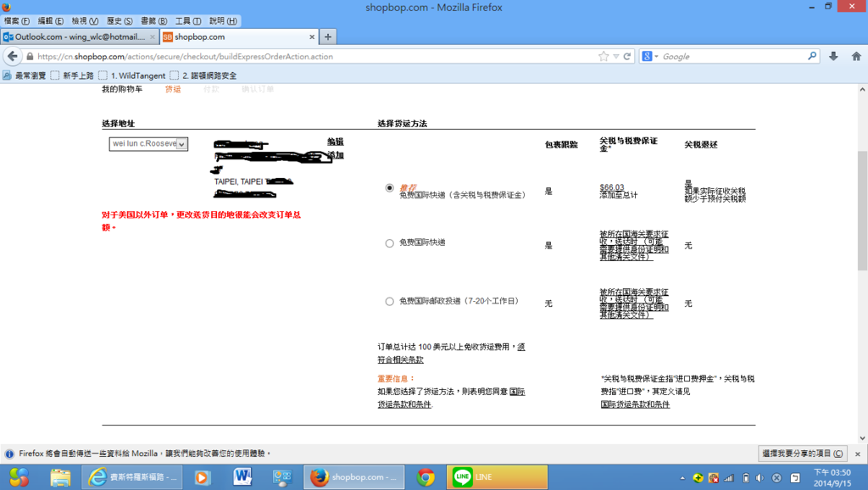Close the shopbop.com tab
This screenshot has height=490, width=868.
312,36
